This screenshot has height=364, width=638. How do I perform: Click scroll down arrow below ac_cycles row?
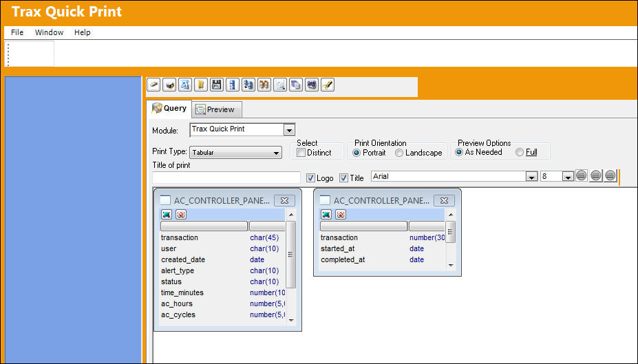coord(291,320)
